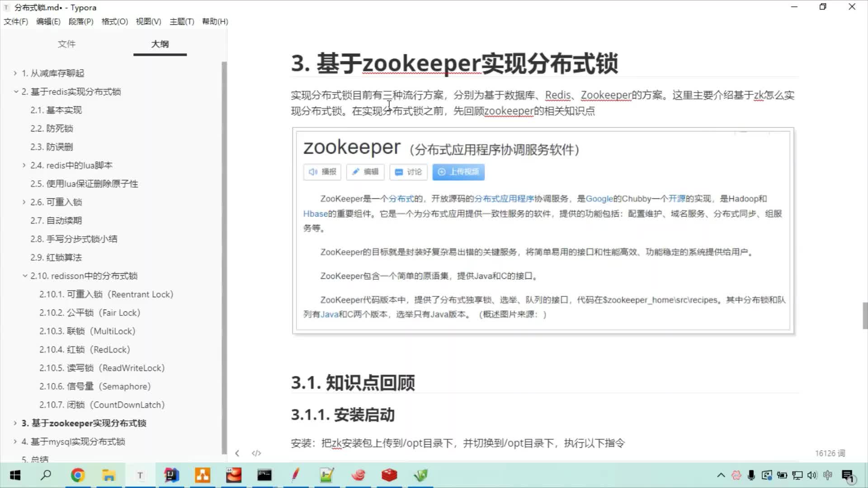
Task: Open the Windows Start menu
Action: 15,475
